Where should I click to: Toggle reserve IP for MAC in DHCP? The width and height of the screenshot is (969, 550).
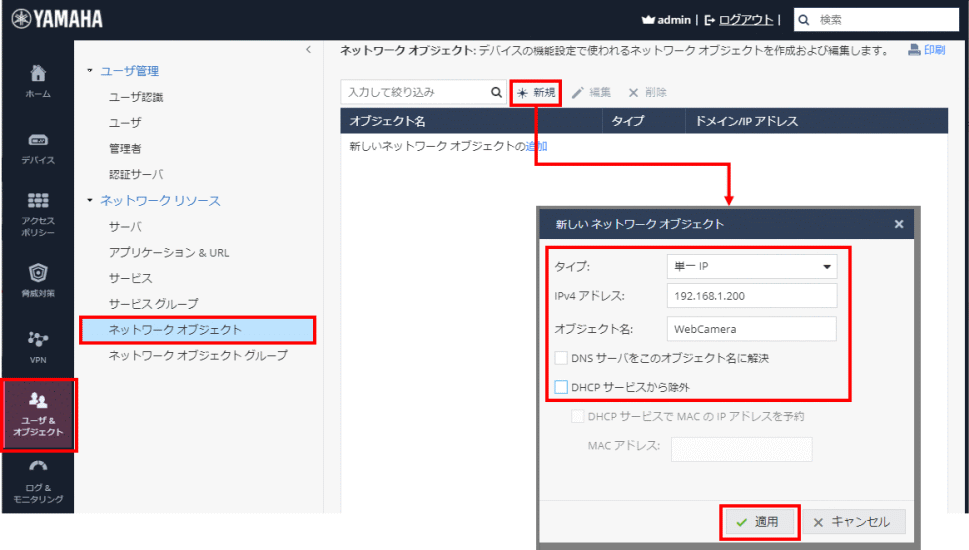[577, 416]
